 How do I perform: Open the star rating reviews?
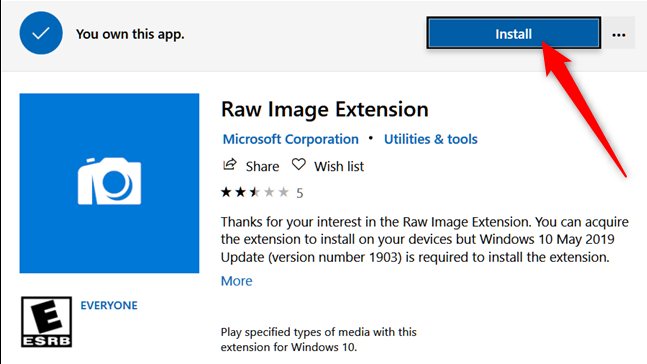(255, 192)
